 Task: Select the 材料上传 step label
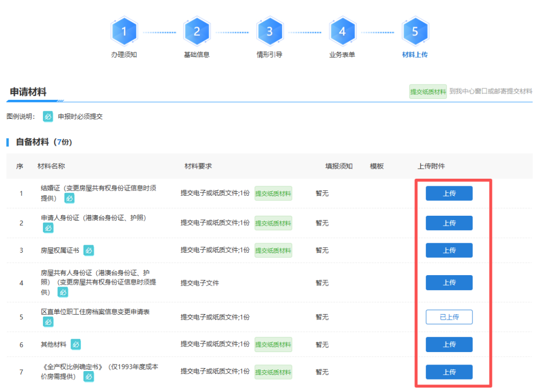pos(415,54)
